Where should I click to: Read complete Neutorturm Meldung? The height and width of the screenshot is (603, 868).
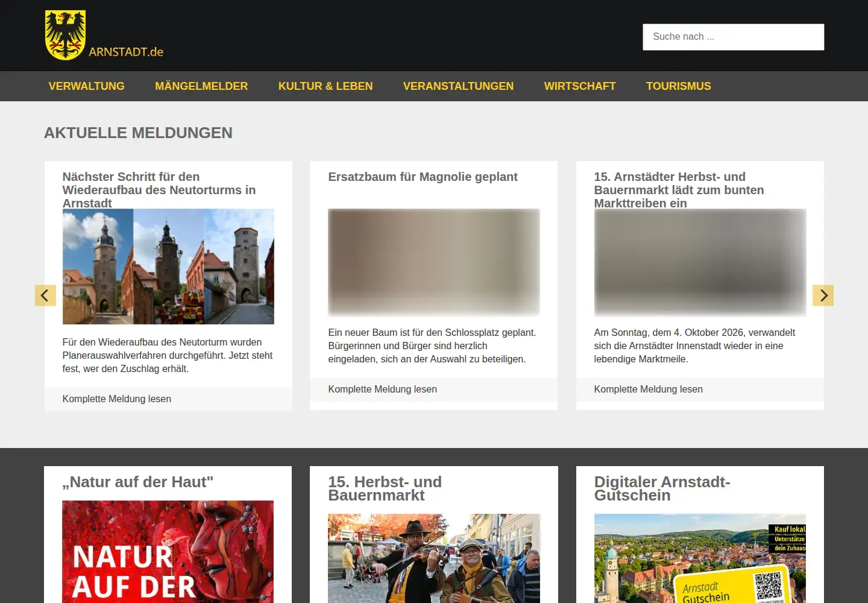point(117,399)
